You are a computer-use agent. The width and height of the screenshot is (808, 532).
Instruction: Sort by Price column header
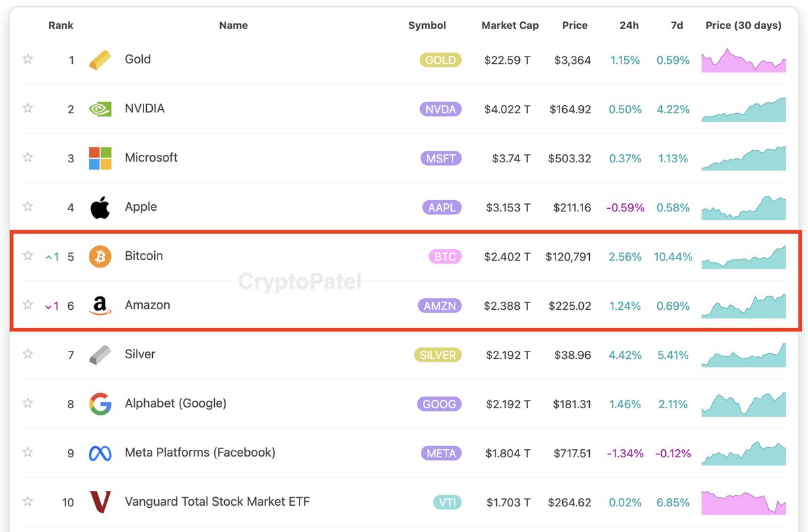point(575,26)
